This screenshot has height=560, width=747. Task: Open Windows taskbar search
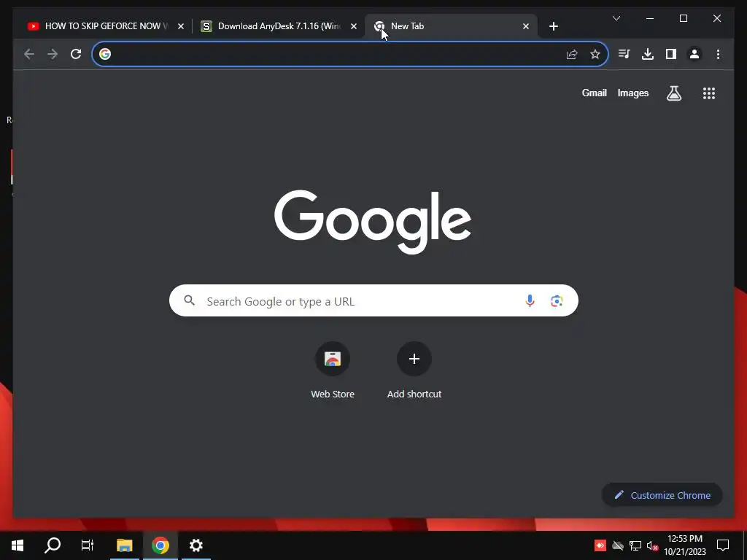tap(53, 545)
